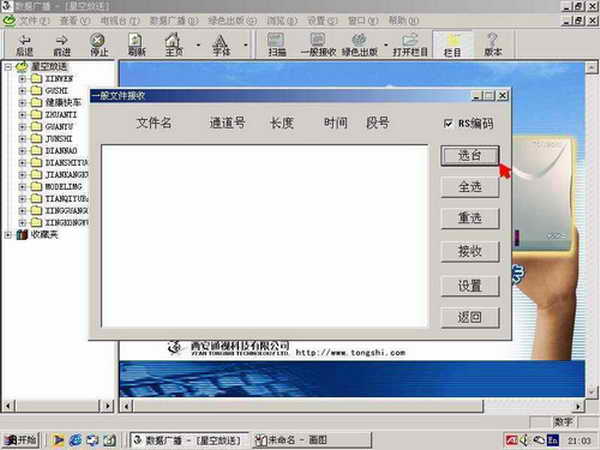Click inside the empty file list area
This screenshot has height=450, width=600.
265,235
